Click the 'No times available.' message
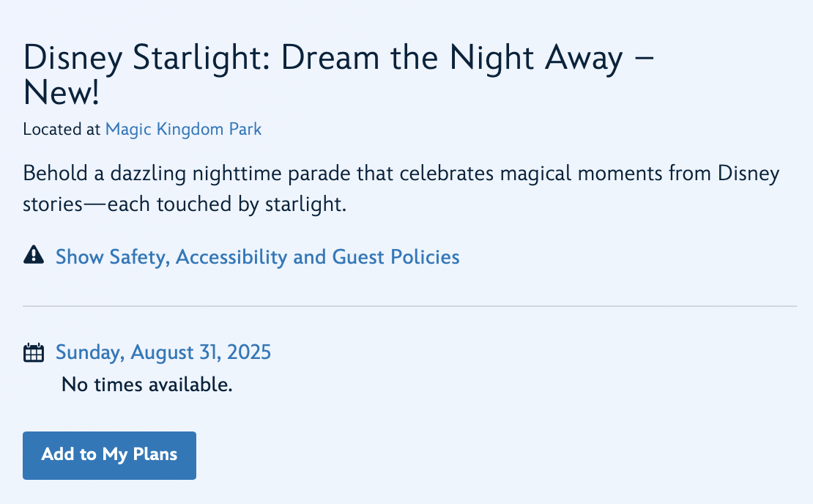This screenshot has height=504, width=813. 146,384
